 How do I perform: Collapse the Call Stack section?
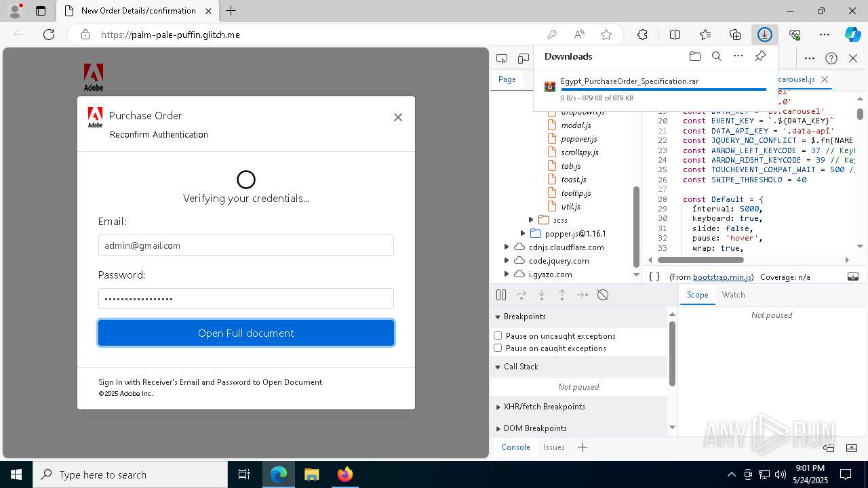click(x=498, y=367)
